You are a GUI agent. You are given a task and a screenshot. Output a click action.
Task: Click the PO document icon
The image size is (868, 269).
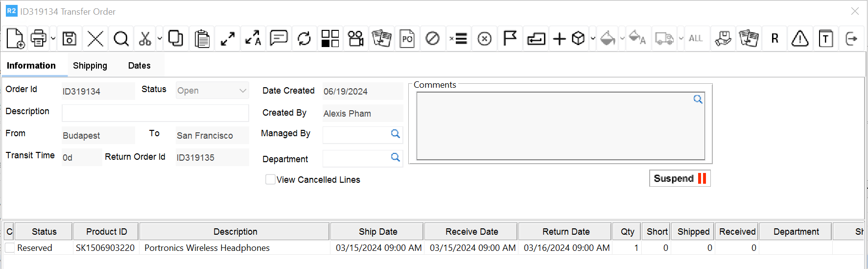[407, 38]
